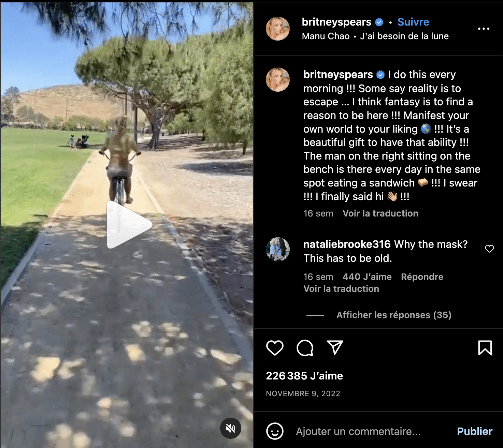503x448 pixels.
Task: Like the post with the heart icon
Action: pyautogui.click(x=275, y=348)
